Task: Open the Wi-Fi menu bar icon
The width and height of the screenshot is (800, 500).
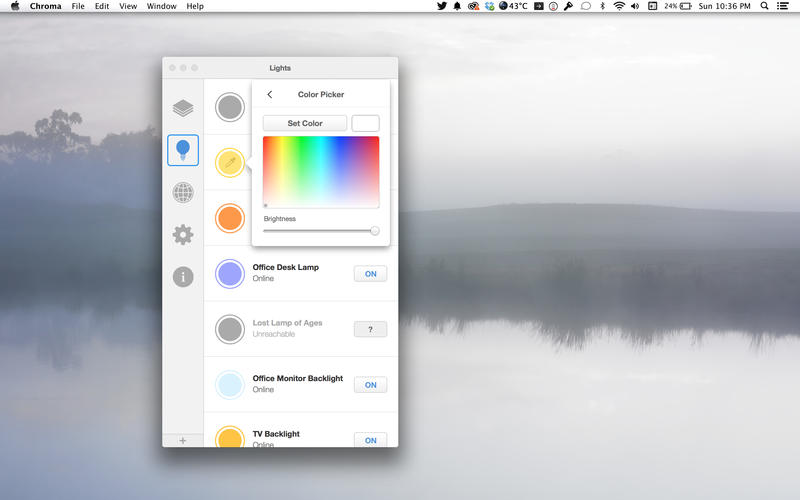Action: click(619, 6)
